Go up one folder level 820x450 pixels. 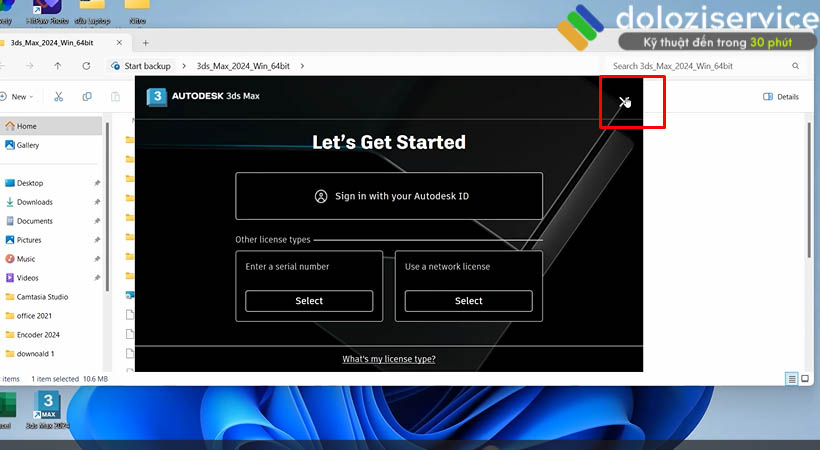pyautogui.click(x=58, y=66)
